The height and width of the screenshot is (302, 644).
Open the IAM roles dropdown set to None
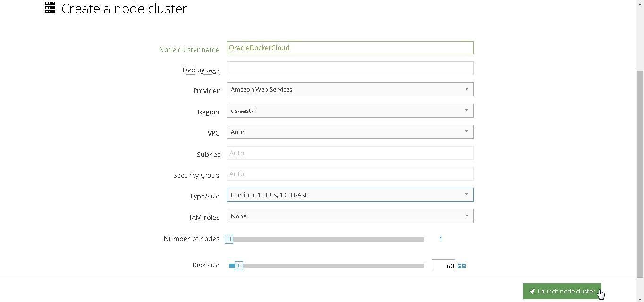350,216
